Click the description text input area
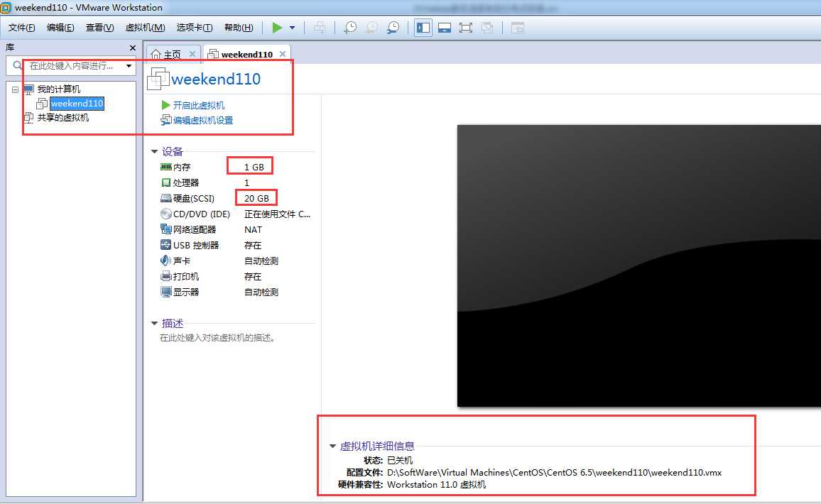Screen dimensions: 821x504 [x=217, y=338]
